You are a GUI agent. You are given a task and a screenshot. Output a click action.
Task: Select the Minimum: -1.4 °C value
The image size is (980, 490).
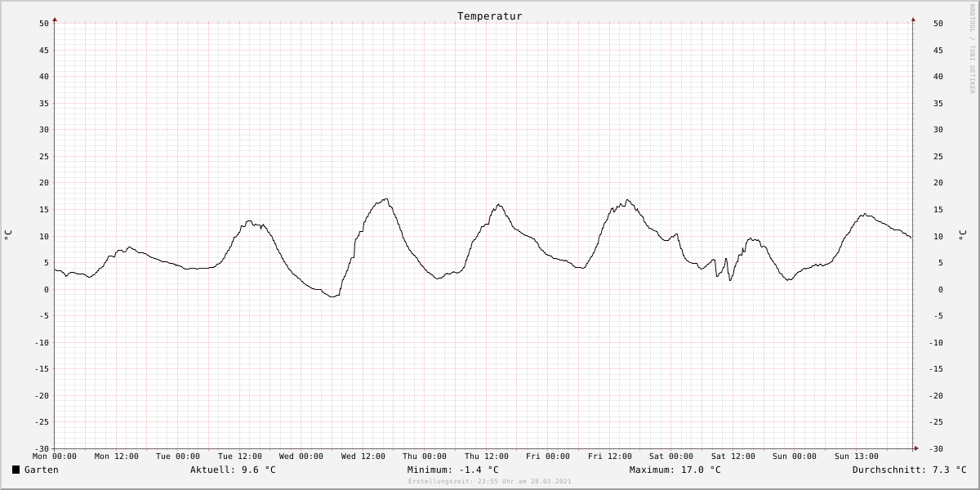453,470
